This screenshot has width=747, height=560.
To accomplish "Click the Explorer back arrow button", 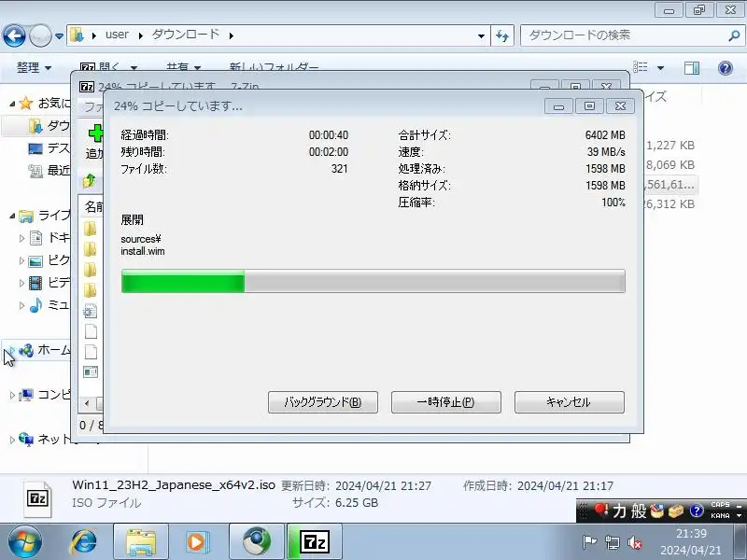I will coord(14,35).
